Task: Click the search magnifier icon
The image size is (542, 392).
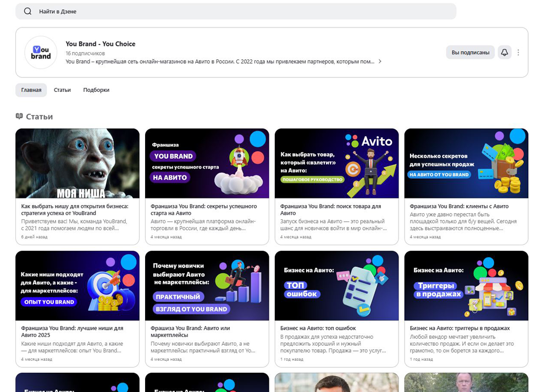Action: coord(27,12)
